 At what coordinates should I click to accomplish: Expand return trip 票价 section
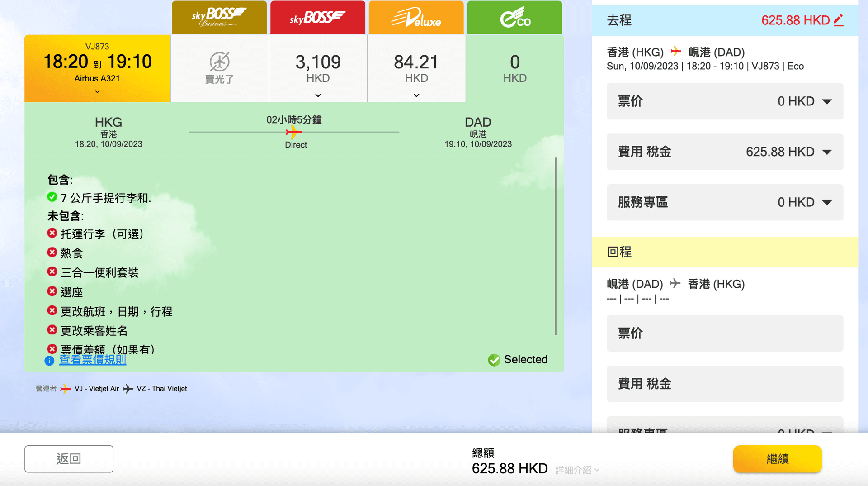click(x=725, y=334)
